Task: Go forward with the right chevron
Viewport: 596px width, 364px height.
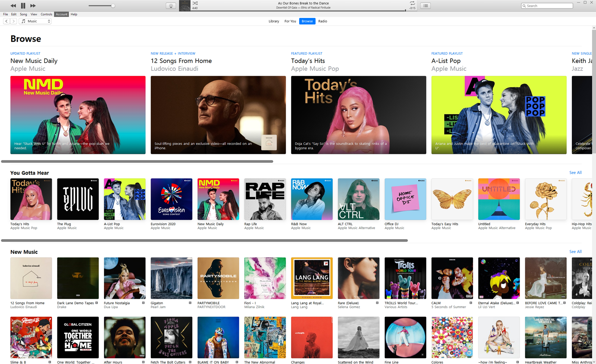Action: pos(13,21)
